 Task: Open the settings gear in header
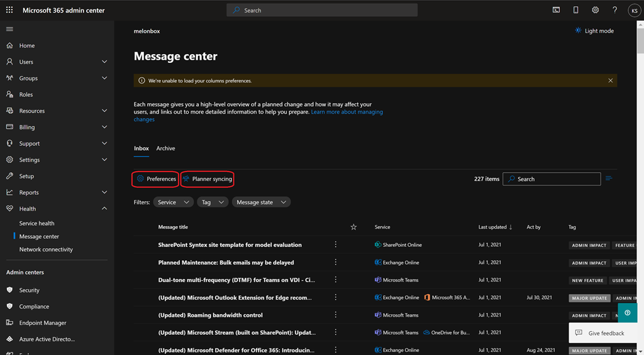tap(595, 10)
